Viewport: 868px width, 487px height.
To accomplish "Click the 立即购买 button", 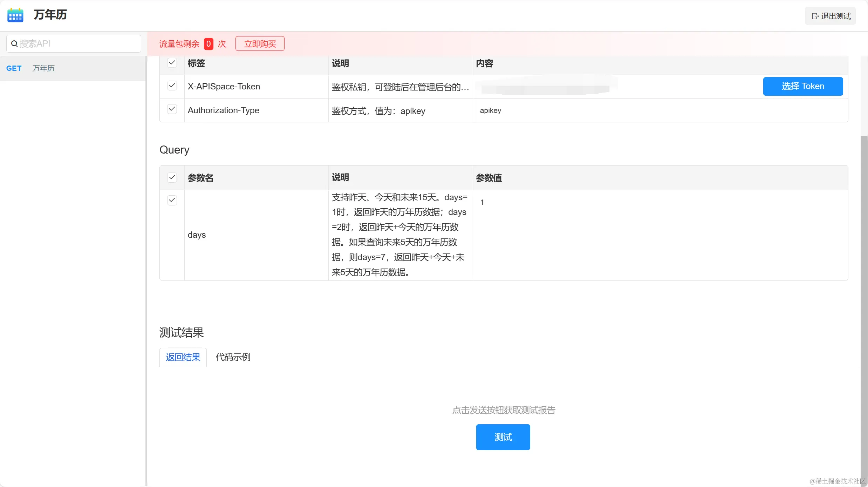I will click(260, 44).
